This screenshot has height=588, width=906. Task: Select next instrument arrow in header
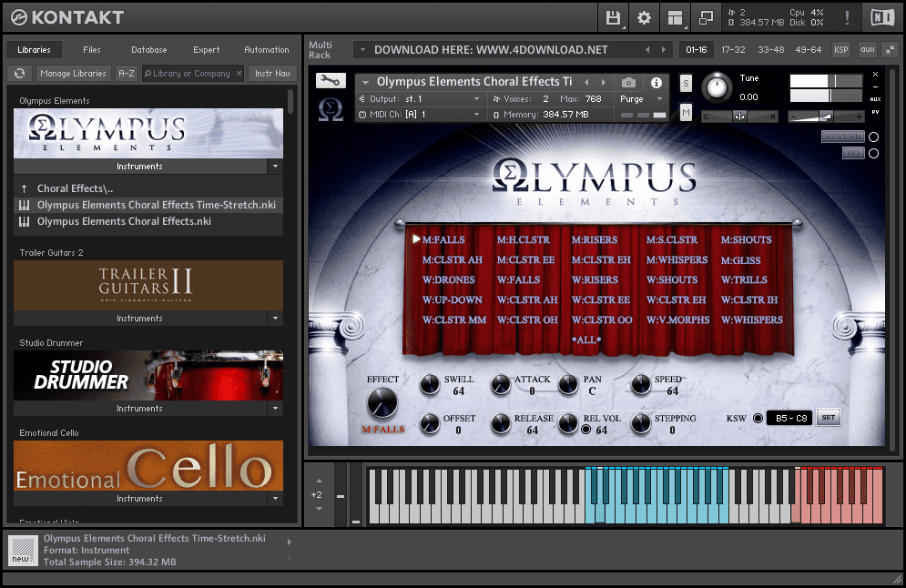pos(604,82)
